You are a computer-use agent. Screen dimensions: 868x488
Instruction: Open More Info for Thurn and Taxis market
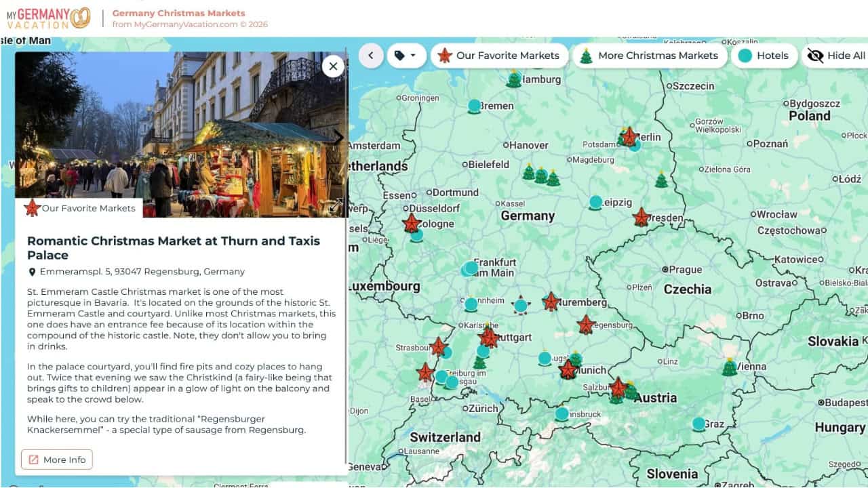click(x=56, y=460)
